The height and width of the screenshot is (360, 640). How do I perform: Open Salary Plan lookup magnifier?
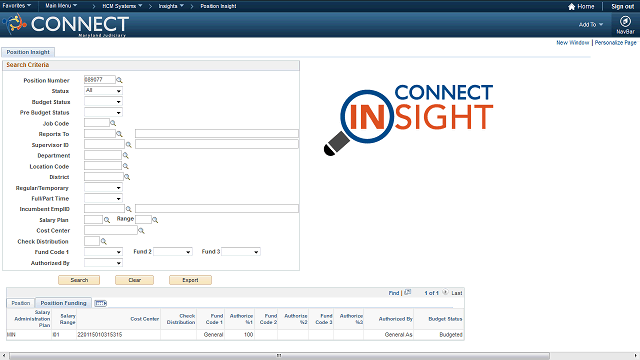click(107, 220)
